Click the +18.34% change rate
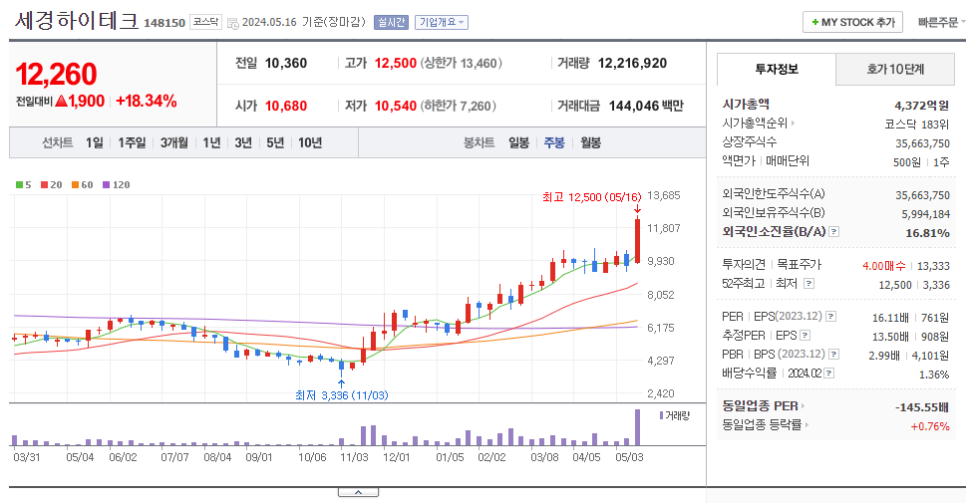Image resolution: width=966 pixels, height=503 pixels. click(x=147, y=101)
